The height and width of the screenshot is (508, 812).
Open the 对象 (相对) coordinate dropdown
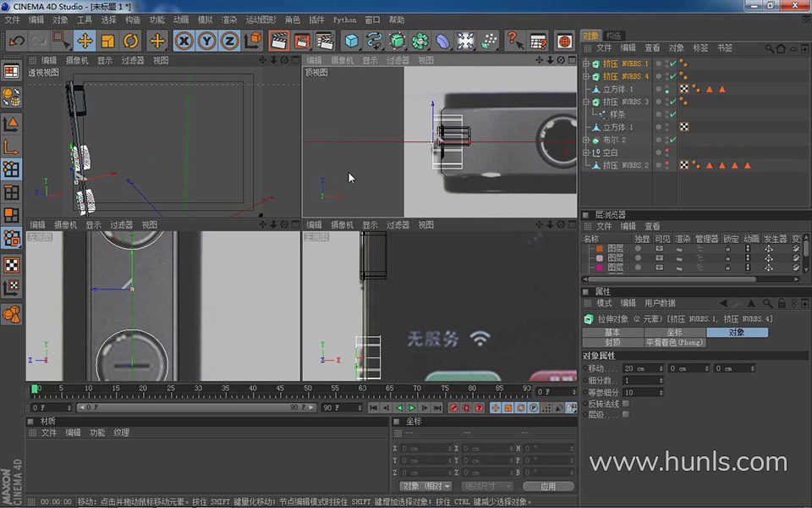point(425,486)
